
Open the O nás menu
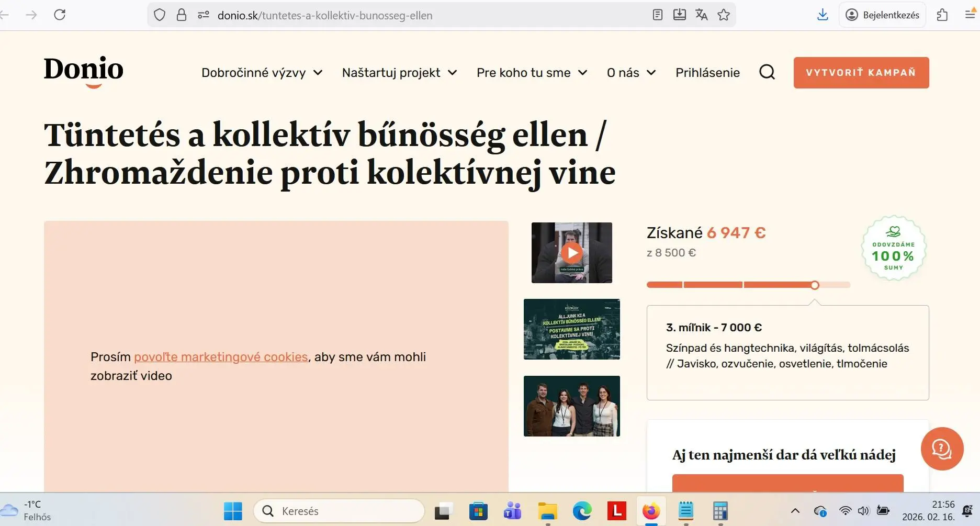pyautogui.click(x=631, y=73)
